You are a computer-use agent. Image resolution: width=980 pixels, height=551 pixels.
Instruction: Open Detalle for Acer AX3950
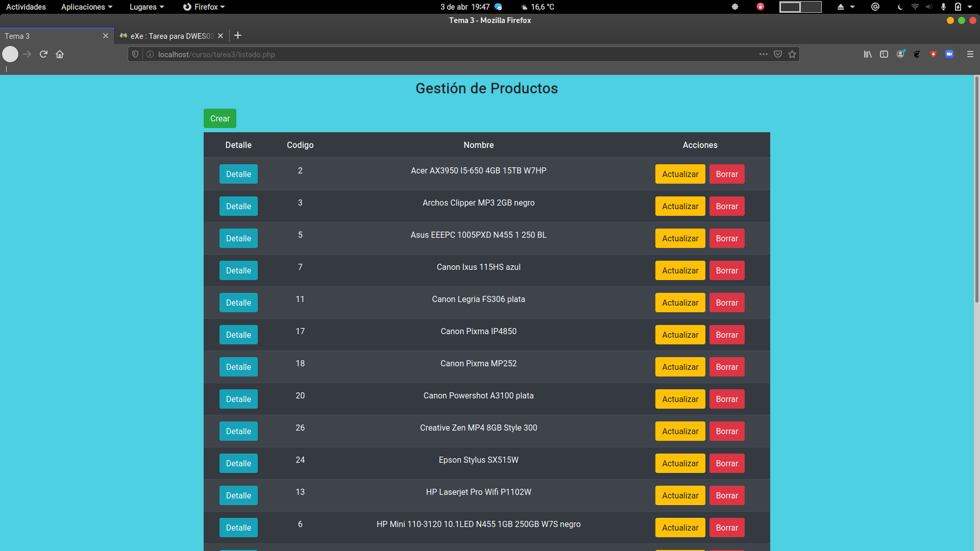coord(238,174)
